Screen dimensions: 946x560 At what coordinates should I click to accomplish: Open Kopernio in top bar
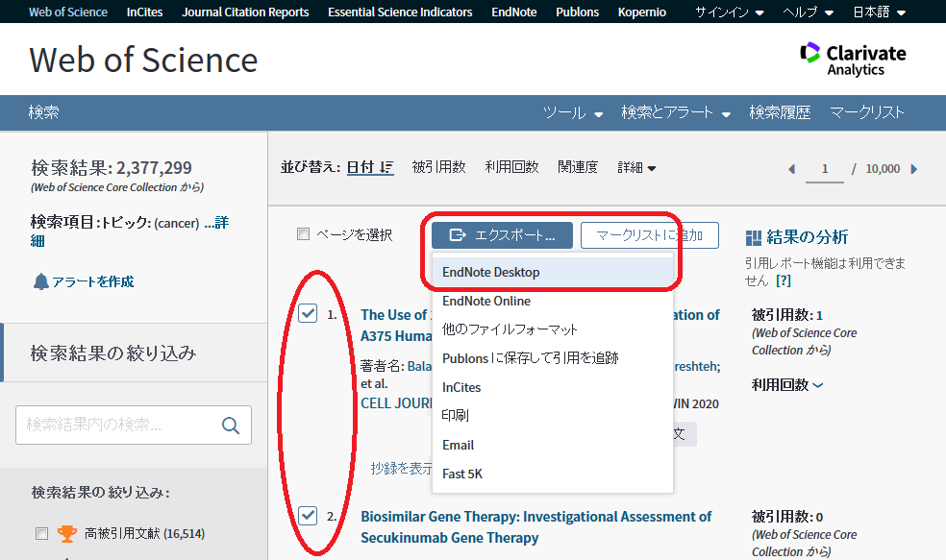pos(642,12)
